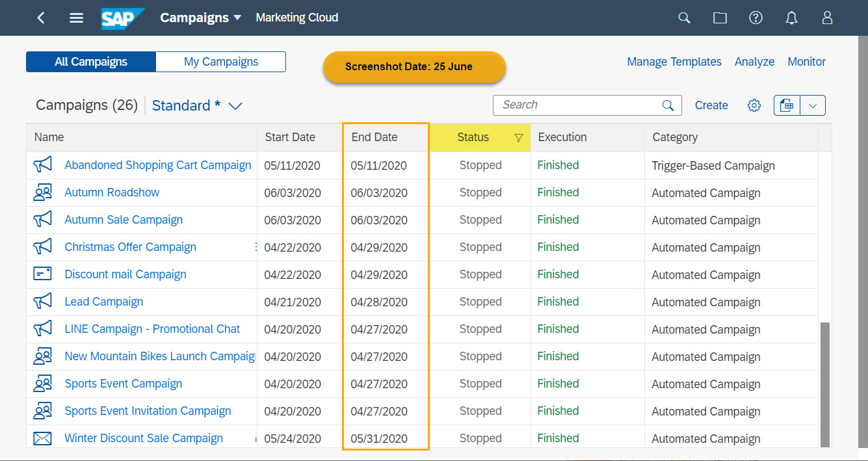Open Abandoned Shopping Cart Campaign link
Image resolution: width=868 pixels, height=461 pixels.
pyautogui.click(x=158, y=165)
